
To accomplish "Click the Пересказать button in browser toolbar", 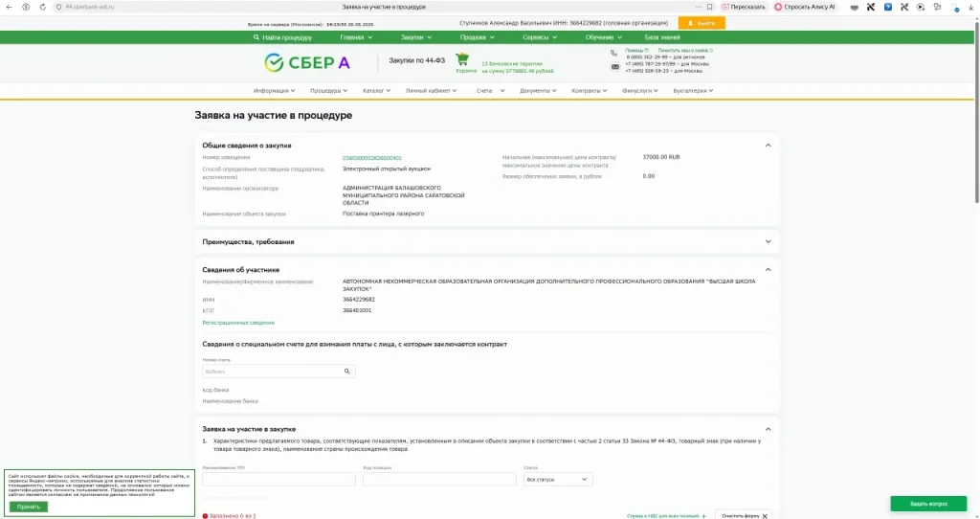I will point(743,7).
